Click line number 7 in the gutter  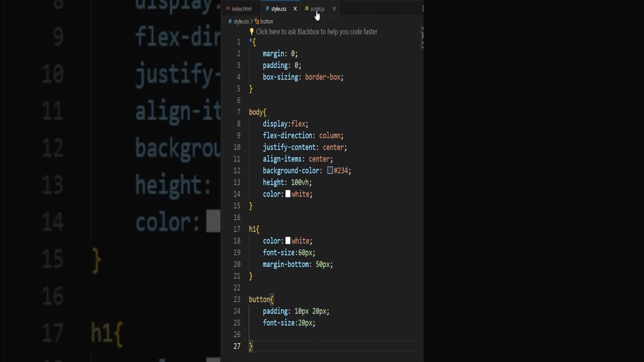point(238,112)
